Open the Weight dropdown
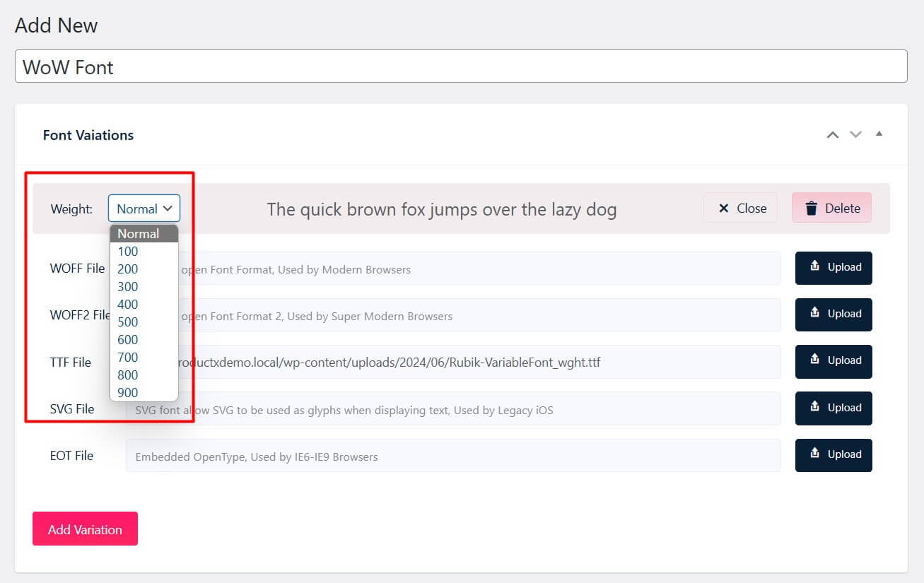This screenshot has width=924, height=583. [144, 208]
